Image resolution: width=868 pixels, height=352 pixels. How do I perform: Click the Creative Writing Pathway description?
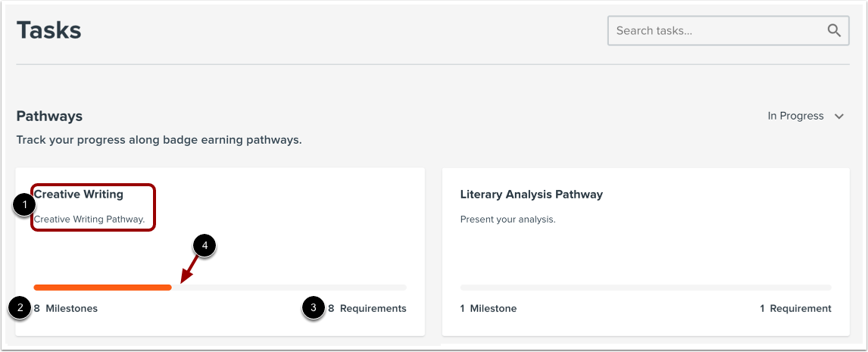89,220
